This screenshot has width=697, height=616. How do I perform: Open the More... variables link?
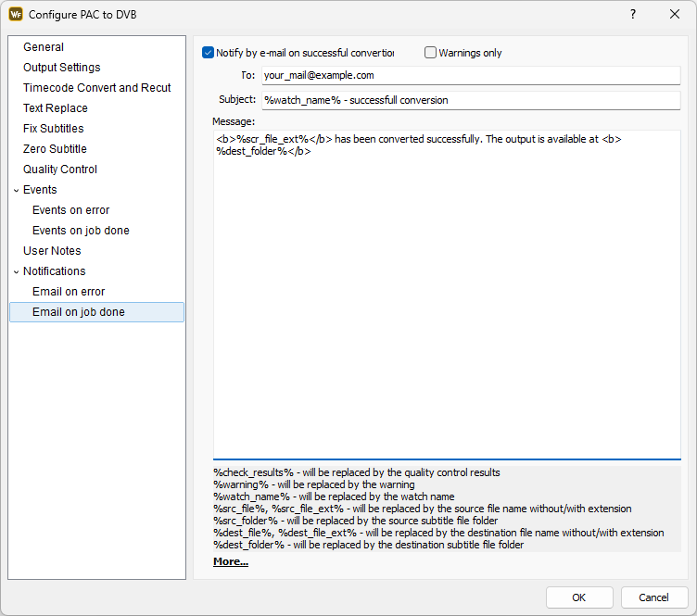click(230, 561)
